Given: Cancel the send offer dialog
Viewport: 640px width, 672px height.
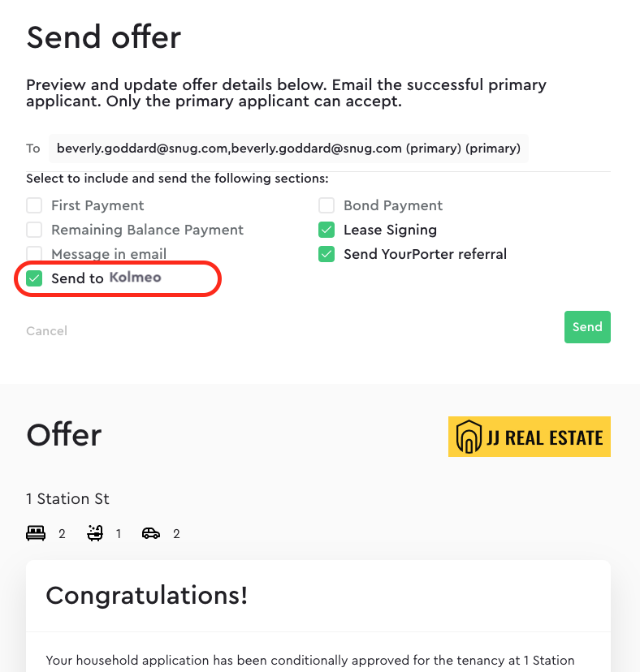Looking at the screenshot, I should [47, 331].
